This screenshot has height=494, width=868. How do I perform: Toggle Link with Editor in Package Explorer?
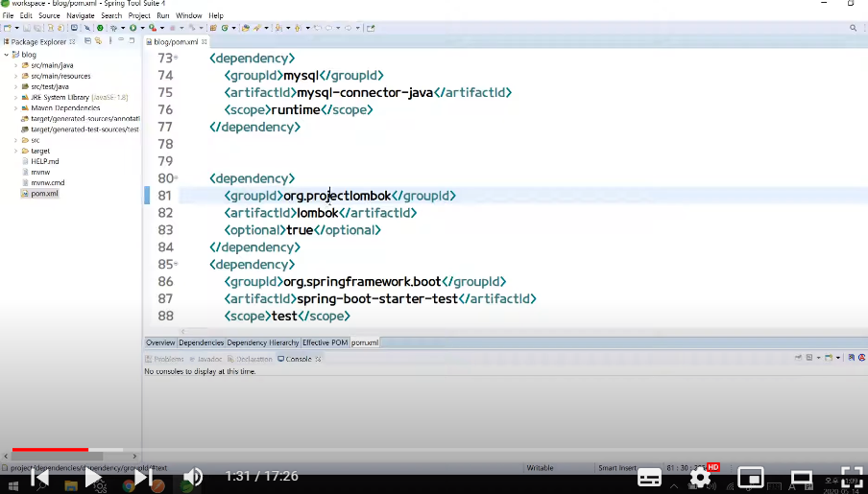pyautogui.click(x=99, y=41)
